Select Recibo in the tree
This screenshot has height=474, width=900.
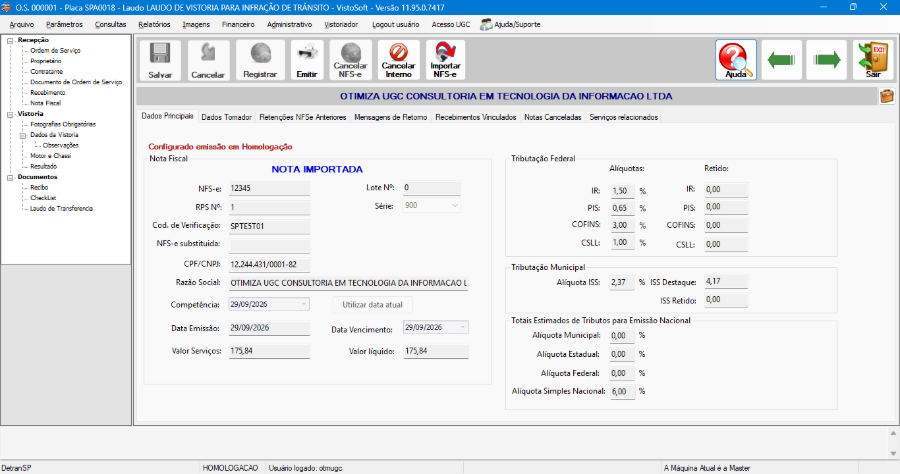(x=39, y=188)
